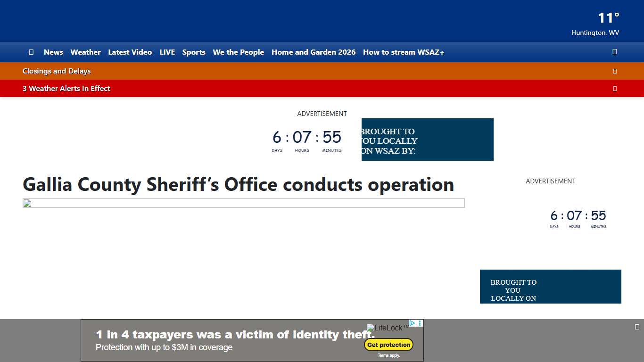The height and width of the screenshot is (362, 644).
Task: Click the Get protection button
Action: click(x=388, y=345)
